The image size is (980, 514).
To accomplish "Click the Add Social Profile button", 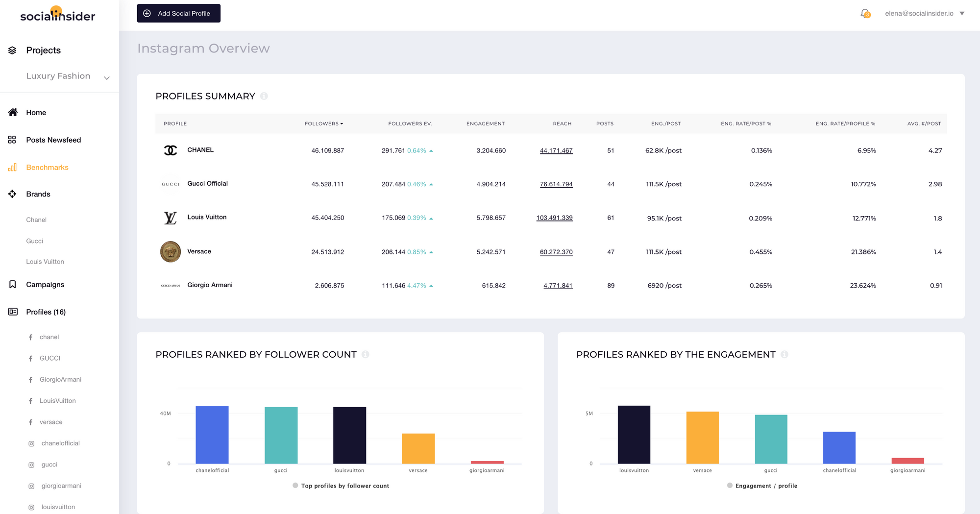I will 178,13.
